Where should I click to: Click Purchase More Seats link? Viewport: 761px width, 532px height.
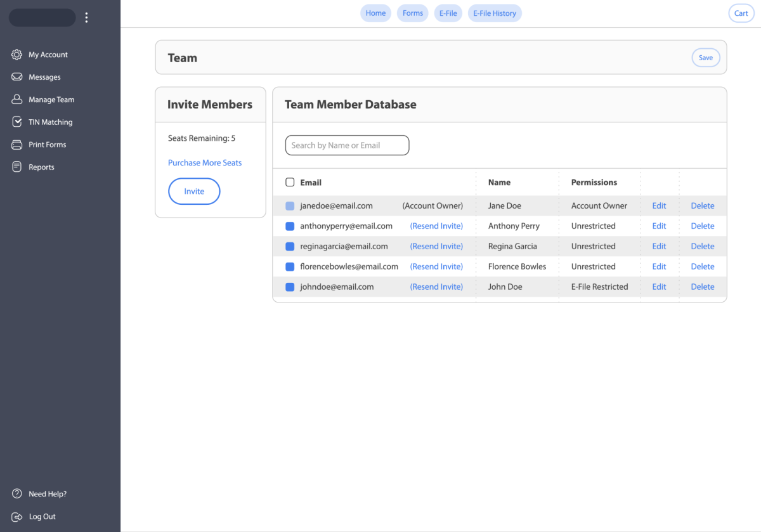point(204,162)
